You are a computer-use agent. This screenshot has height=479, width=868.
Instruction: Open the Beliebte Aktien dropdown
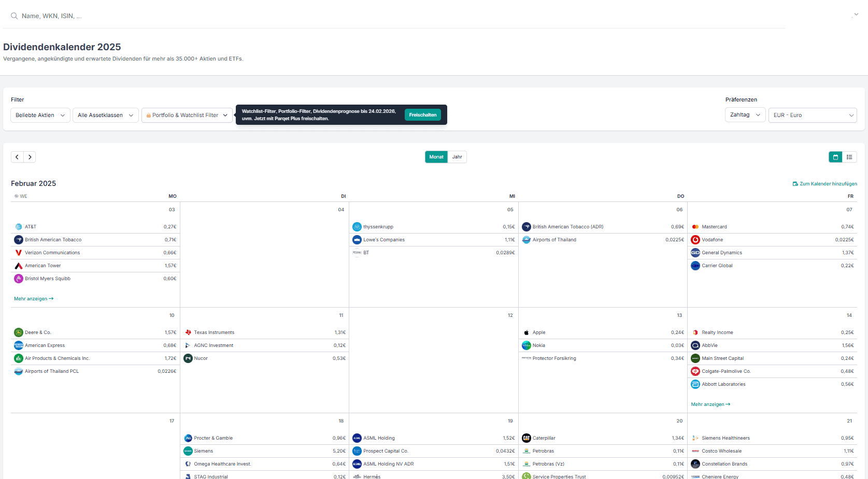(40, 115)
